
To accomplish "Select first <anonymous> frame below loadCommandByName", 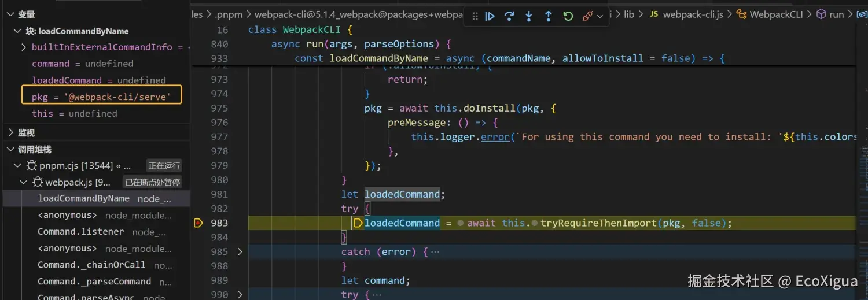I will (x=95, y=215).
